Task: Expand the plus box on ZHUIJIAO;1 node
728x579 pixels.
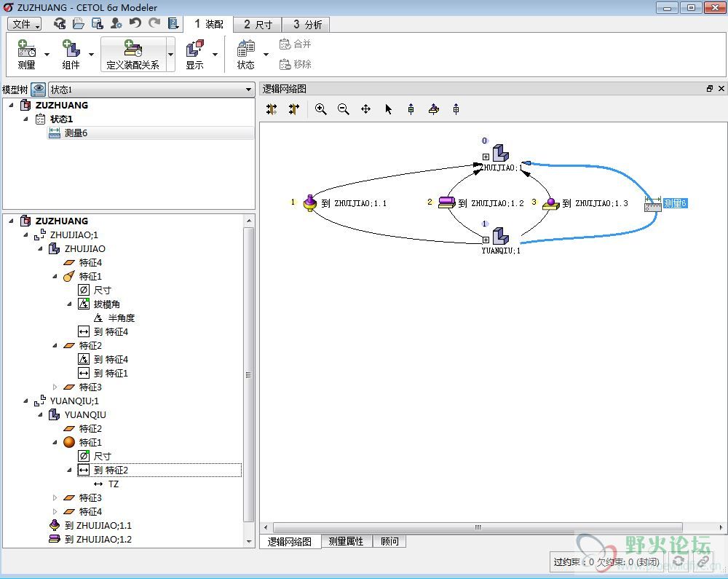Action: pyautogui.click(x=486, y=157)
